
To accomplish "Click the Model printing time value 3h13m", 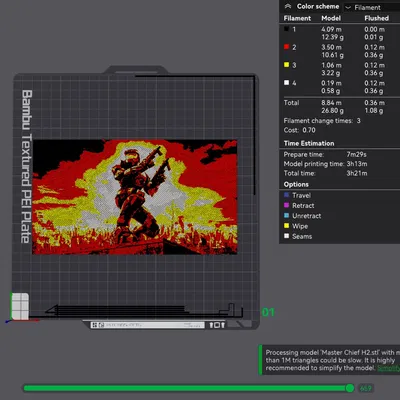I will [x=357, y=164].
